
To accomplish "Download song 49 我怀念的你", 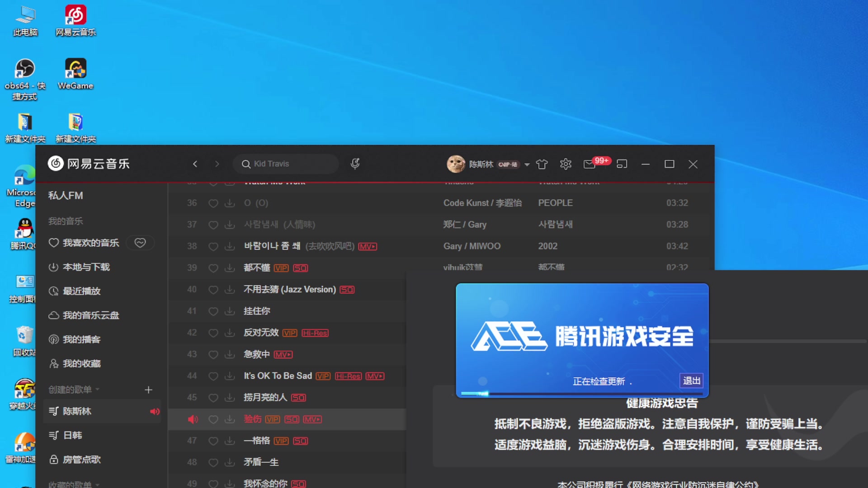I will 230,483.
